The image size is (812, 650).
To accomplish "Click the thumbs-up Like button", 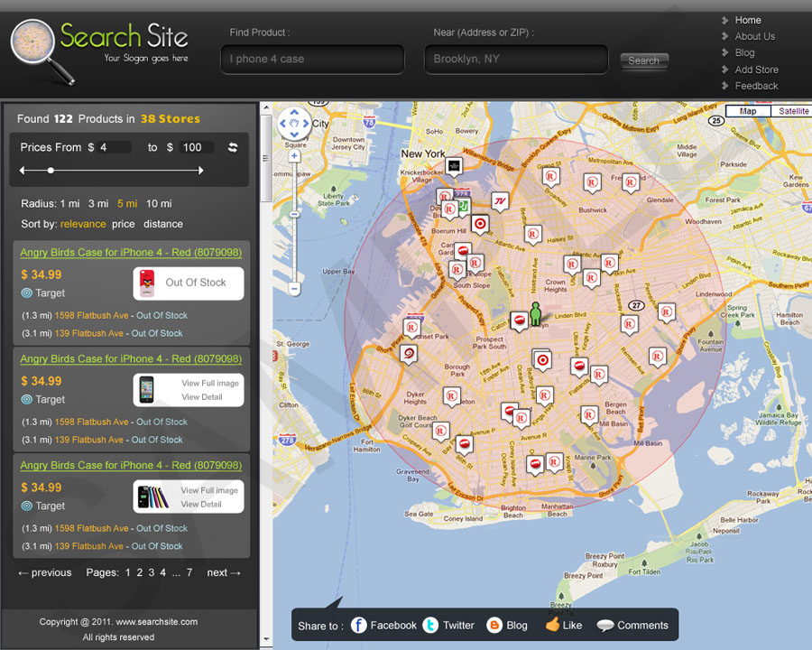I will pyautogui.click(x=563, y=625).
